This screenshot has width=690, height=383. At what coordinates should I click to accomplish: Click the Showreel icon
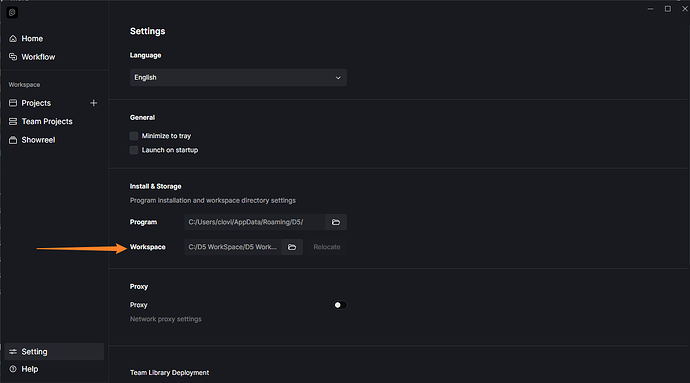[13, 140]
